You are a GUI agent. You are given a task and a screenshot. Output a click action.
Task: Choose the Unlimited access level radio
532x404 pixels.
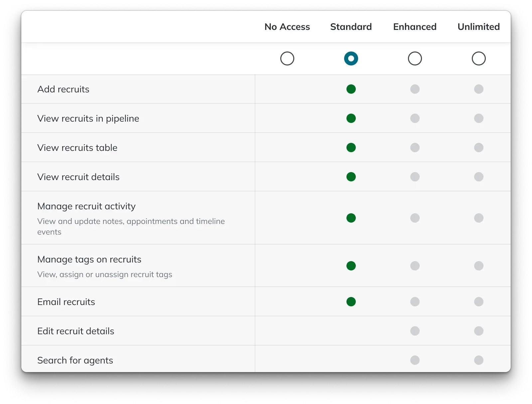click(479, 58)
